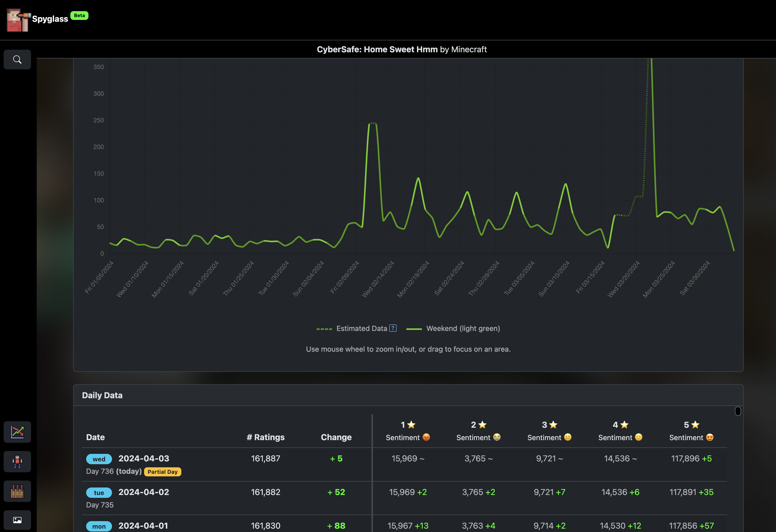Click the 3 star Sentiment header
The height and width of the screenshot is (532, 776).
[x=550, y=431]
